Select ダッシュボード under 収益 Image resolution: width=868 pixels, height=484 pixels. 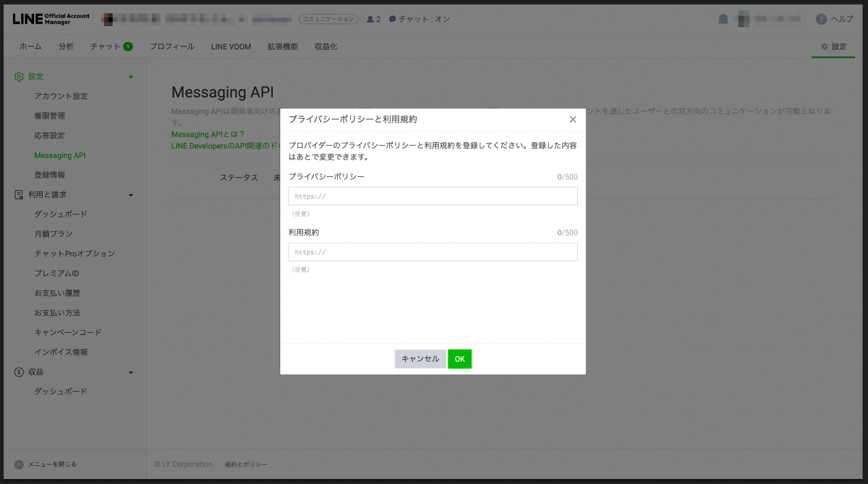(61, 392)
